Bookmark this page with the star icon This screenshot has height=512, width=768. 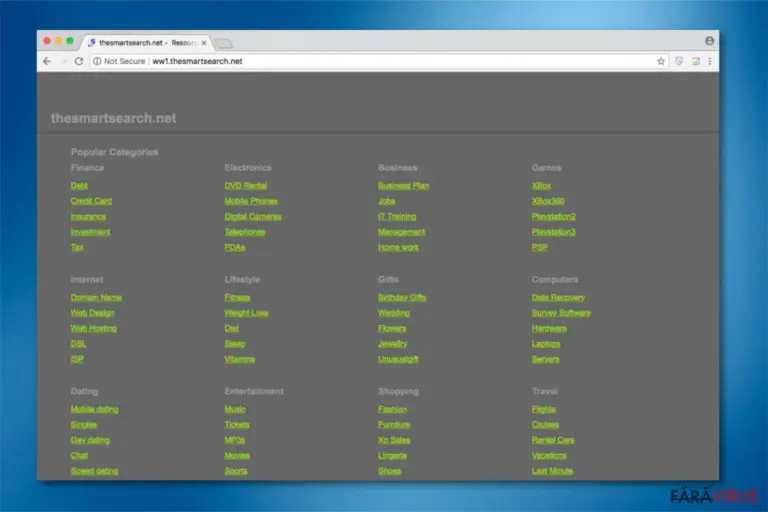(x=661, y=61)
